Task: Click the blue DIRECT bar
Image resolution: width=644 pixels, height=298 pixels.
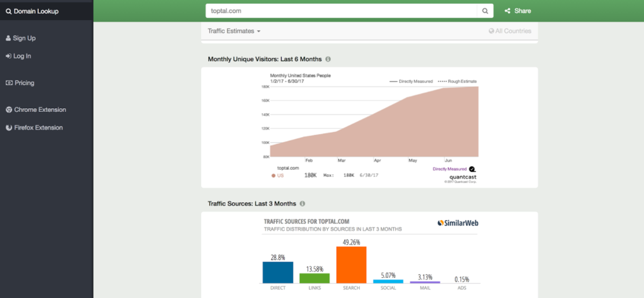Action: click(x=277, y=273)
